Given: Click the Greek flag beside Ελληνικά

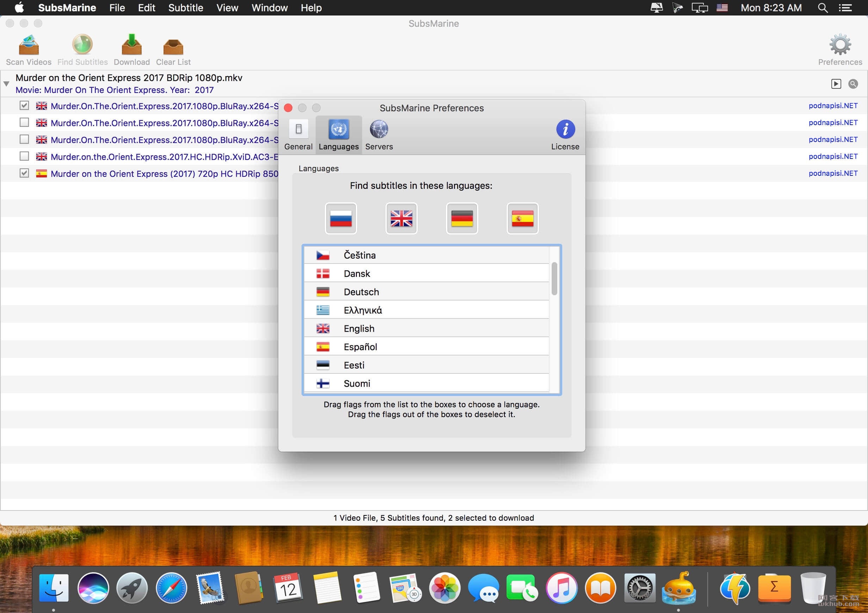Looking at the screenshot, I should click(322, 310).
